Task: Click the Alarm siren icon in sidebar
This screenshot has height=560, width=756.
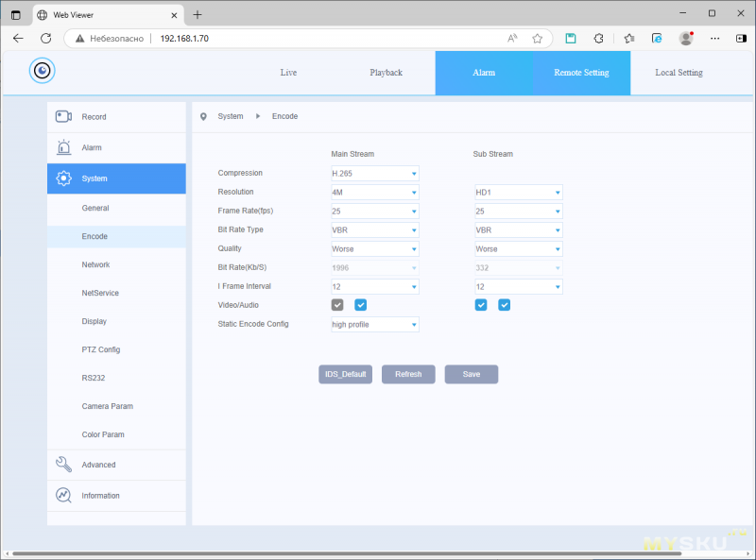Action: point(63,147)
